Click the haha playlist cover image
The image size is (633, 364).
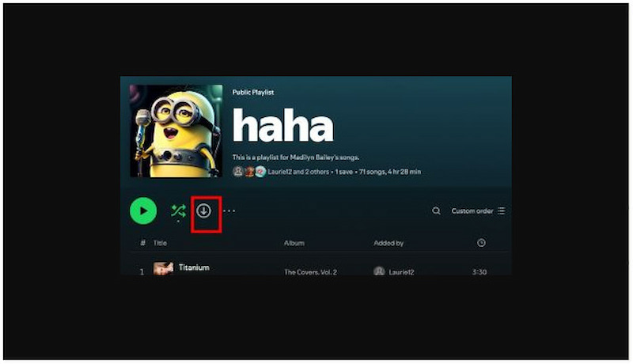point(176,131)
